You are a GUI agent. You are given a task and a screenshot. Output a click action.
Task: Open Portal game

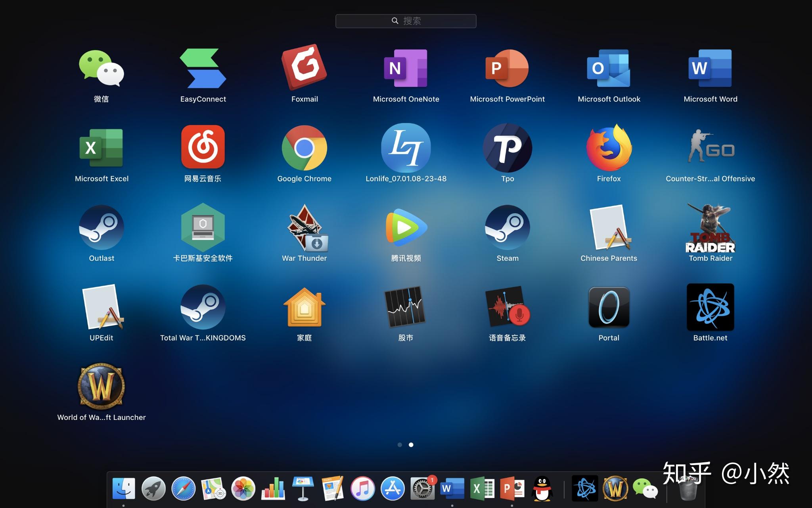609,307
